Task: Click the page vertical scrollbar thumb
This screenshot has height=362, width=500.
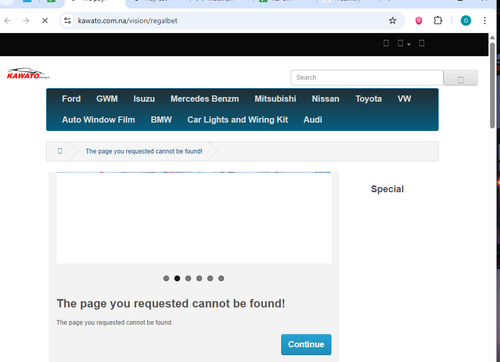Action: [x=492, y=85]
